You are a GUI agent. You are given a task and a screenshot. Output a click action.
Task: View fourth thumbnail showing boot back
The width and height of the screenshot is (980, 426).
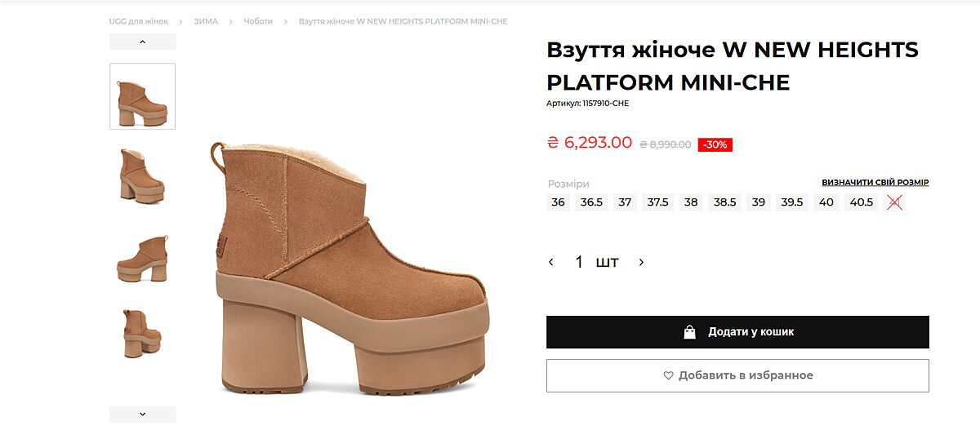[143, 333]
